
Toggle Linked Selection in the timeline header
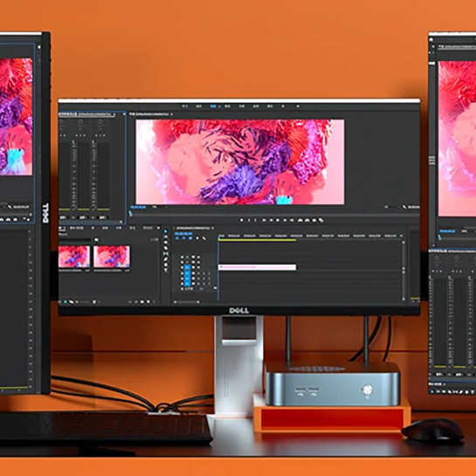190,238
